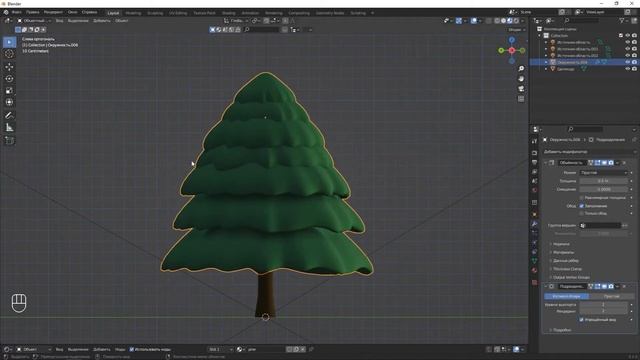
Task: Switch to the Sculpting workspace tab
Action: click(x=155, y=13)
